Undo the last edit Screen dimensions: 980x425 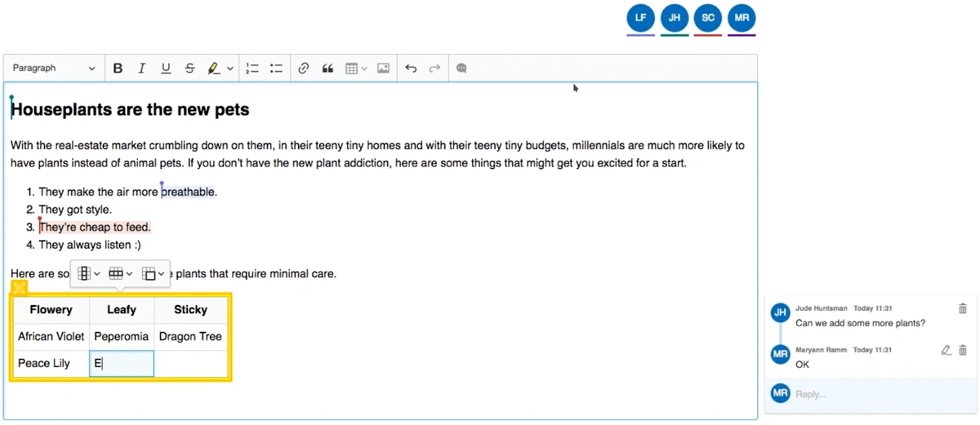coord(411,69)
